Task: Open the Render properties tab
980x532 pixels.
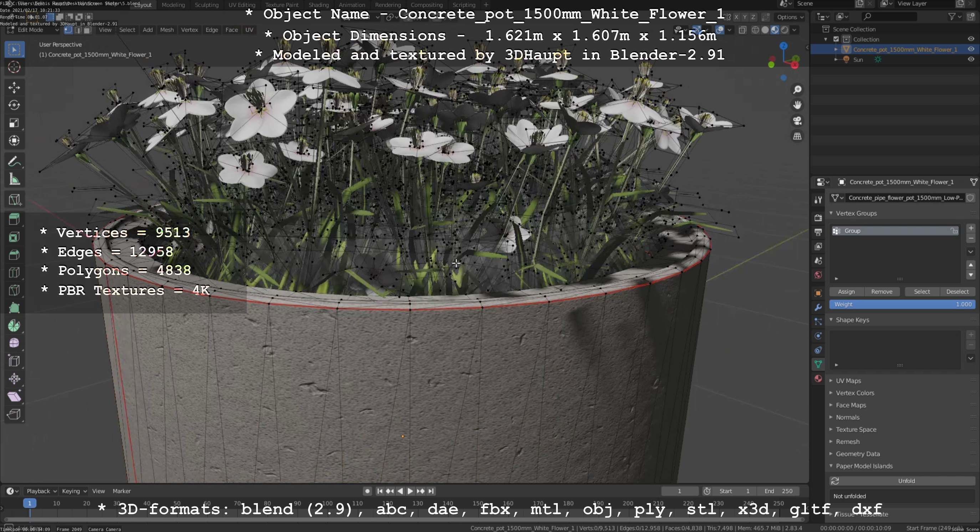Action: (x=818, y=218)
